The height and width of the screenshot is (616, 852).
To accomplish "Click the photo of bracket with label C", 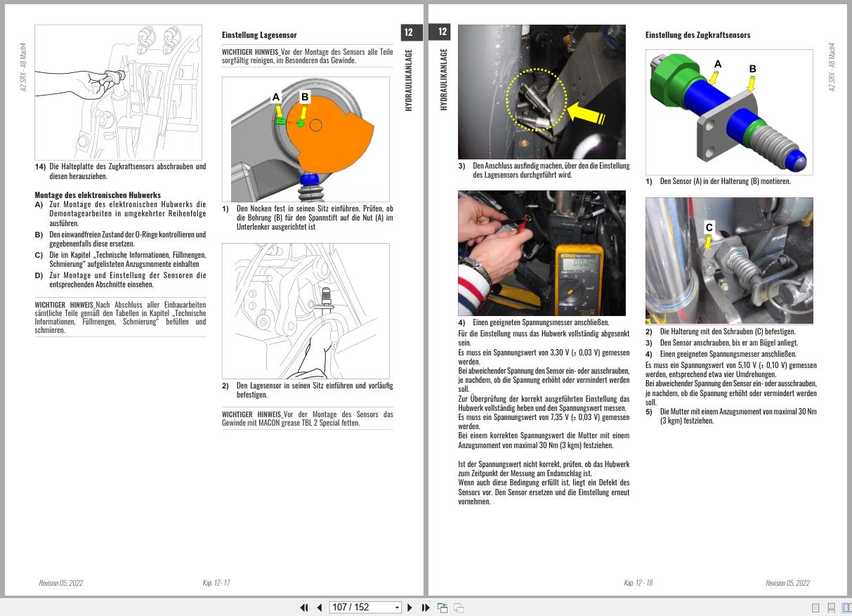I will tap(729, 261).
